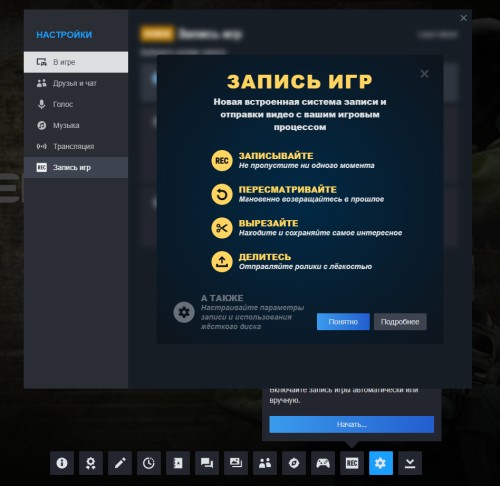Open achievements icon in bottom toolbar
Image resolution: width=500 pixels, height=486 pixels.
pos(91,463)
